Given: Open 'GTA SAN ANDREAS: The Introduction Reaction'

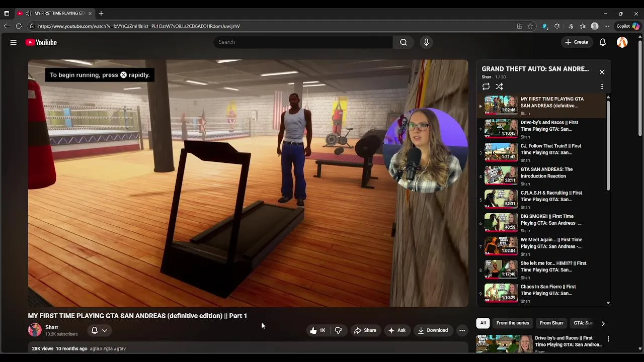Looking at the screenshot, I should 541,176.
